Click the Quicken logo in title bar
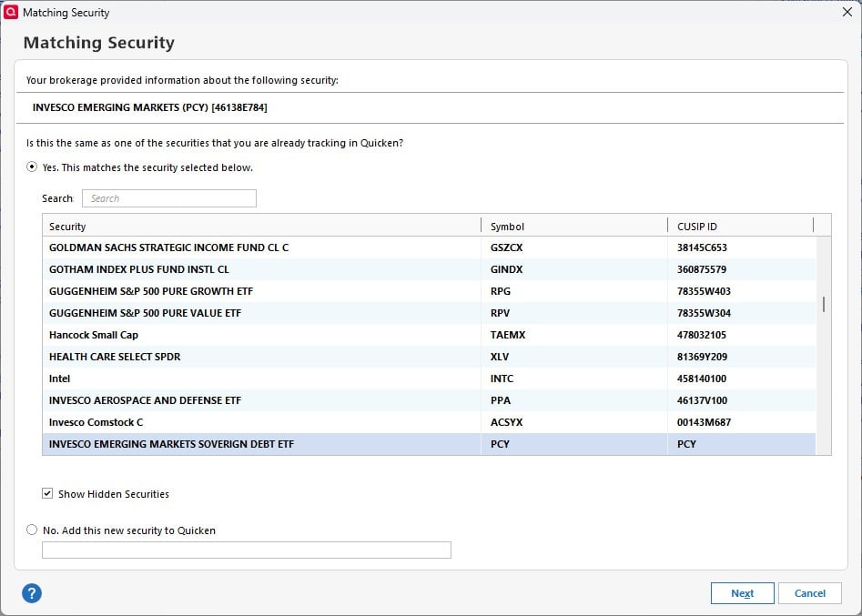 coord(12,13)
